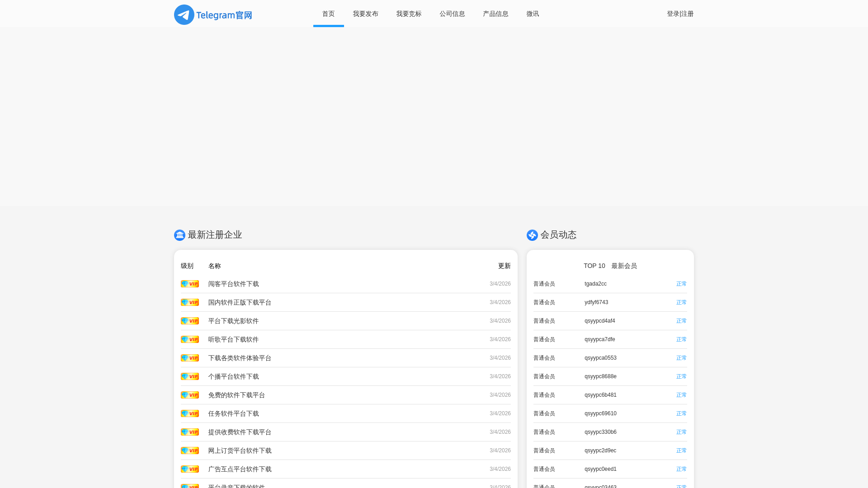
Task: Select member qsyypcd4af4
Action: (x=600, y=321)
